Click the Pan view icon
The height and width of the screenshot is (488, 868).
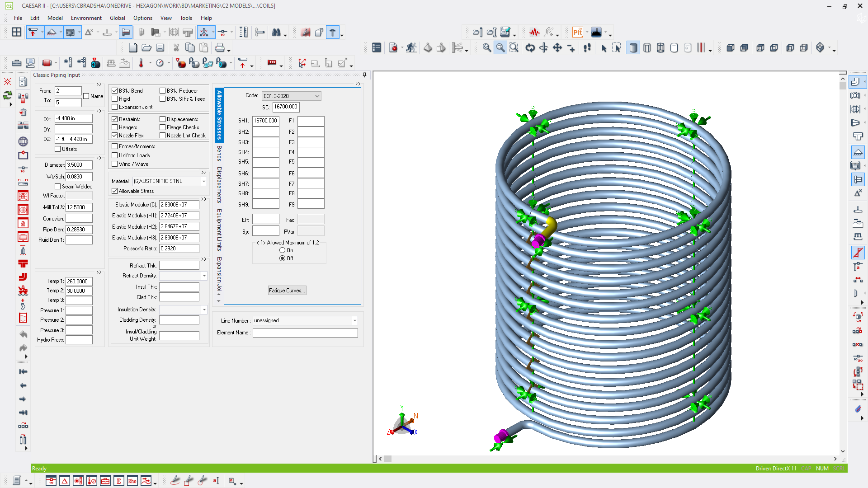click(557, 47)
